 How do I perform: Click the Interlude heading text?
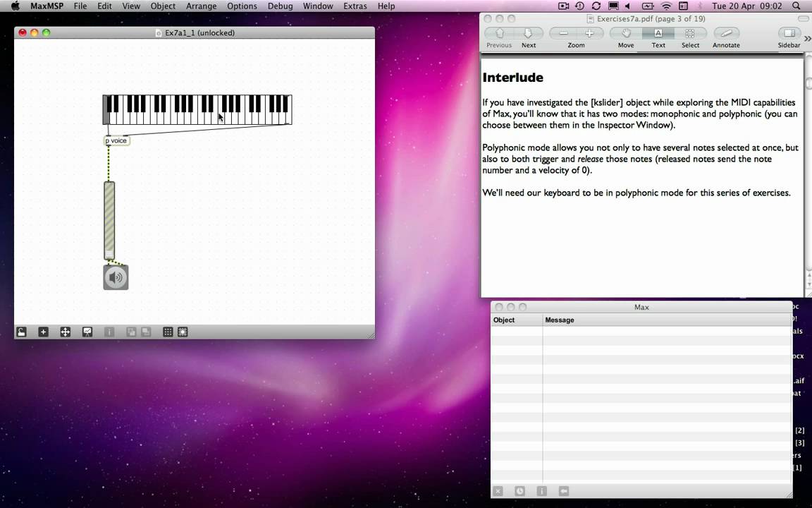[512, 77]
